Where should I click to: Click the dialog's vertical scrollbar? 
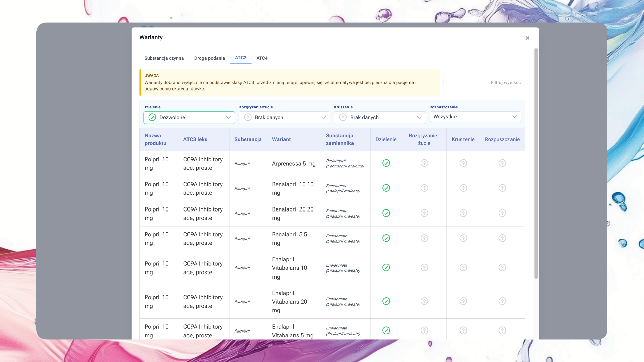536,164
